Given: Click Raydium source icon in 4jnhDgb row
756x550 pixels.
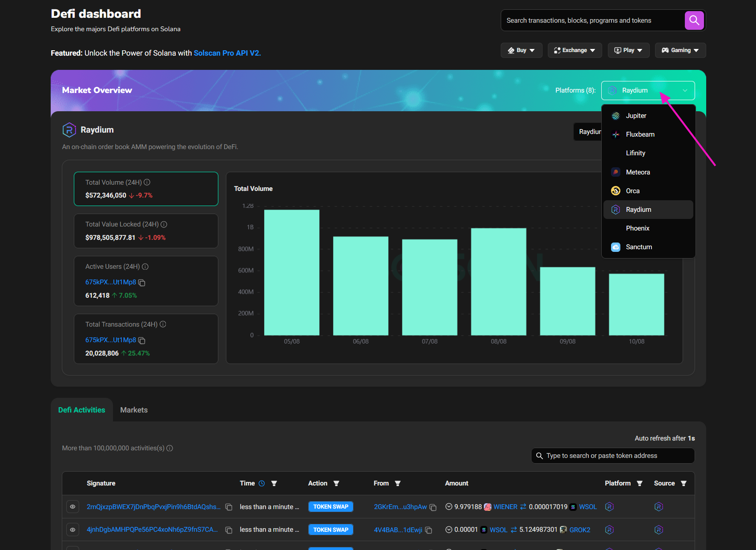Looking at the screenshot, I should 659,530.
